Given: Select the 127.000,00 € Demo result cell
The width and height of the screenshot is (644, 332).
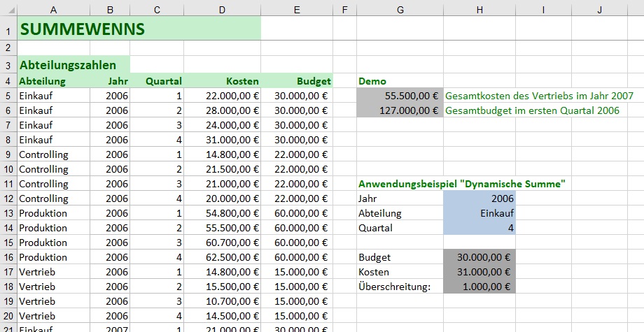Looking at the screenshot, I should point(400,110).
